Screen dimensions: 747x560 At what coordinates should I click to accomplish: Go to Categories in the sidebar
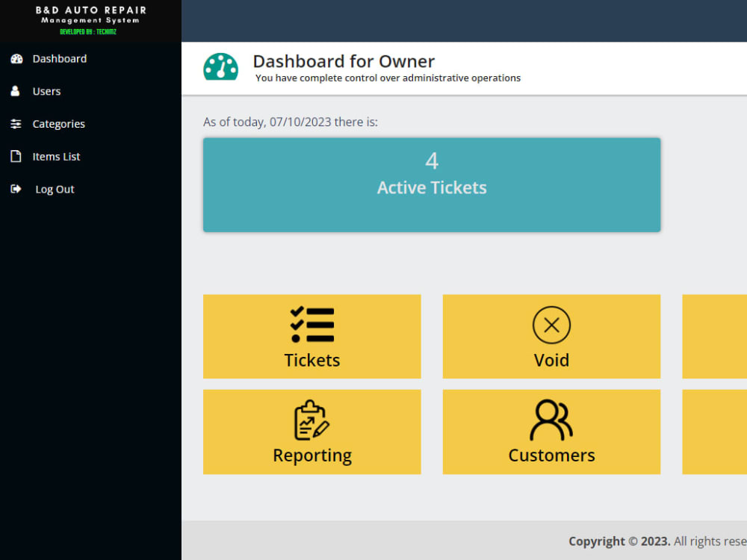[58, 124]
